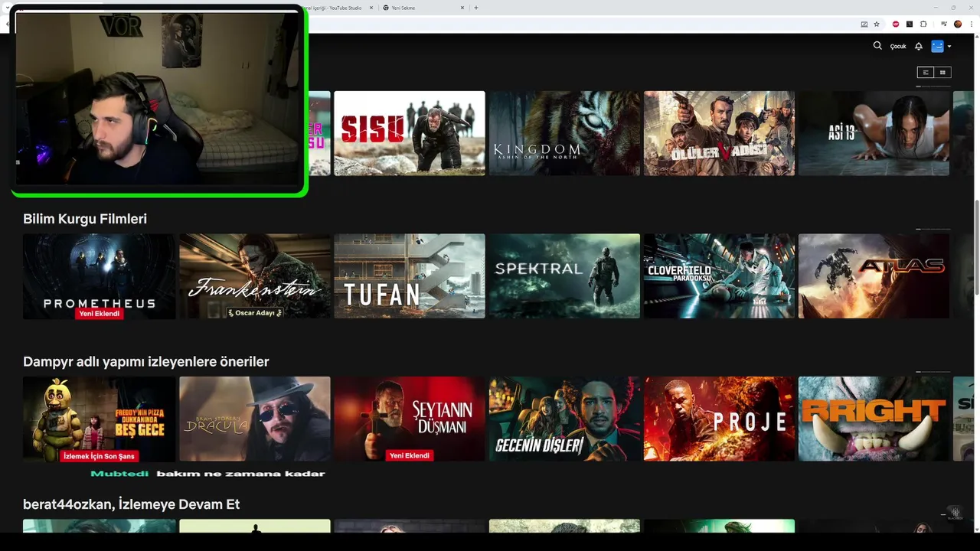This screenshot has height=551, width=980.
Task: Open the Çocuk kids section link
Action: (x=898, y=46)
